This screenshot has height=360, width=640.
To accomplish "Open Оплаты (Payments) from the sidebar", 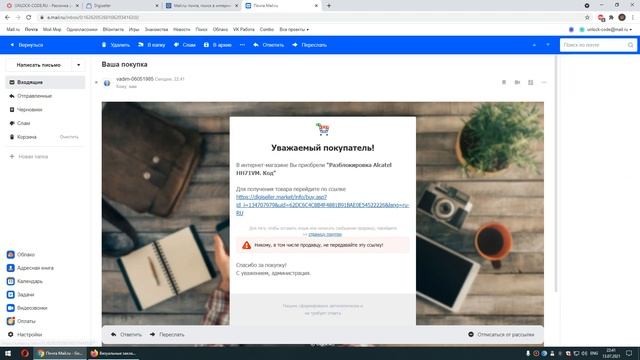I will 21,321.
